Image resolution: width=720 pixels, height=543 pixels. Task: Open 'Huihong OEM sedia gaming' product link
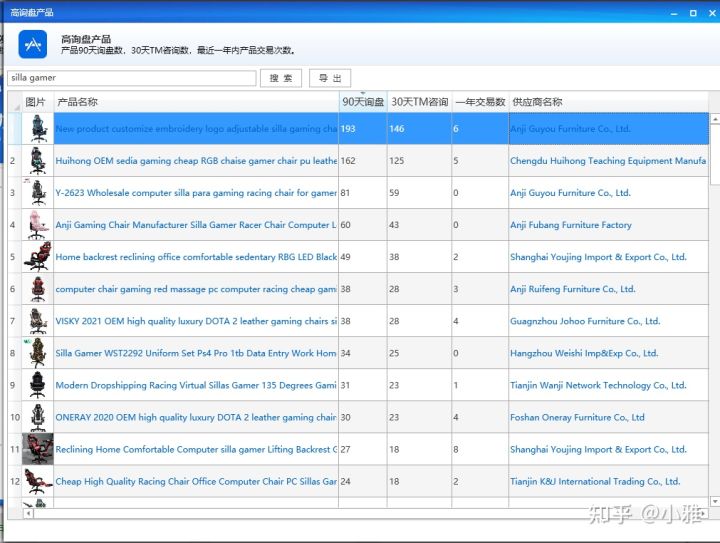coord(196,161)
